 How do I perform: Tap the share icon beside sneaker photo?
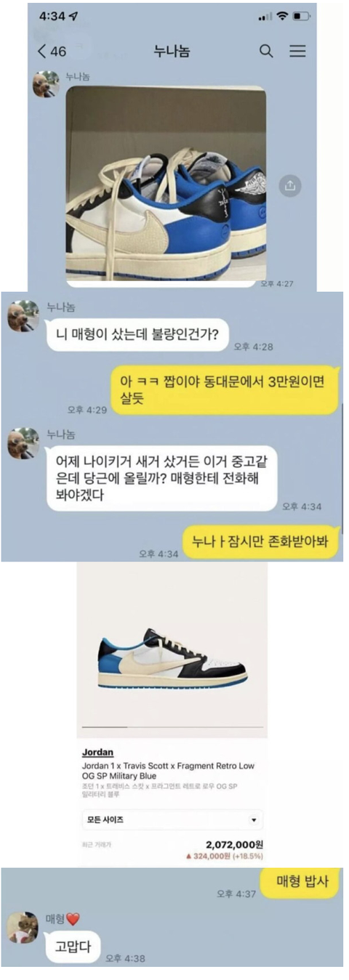pyautogui.click(x=290, y=186)
